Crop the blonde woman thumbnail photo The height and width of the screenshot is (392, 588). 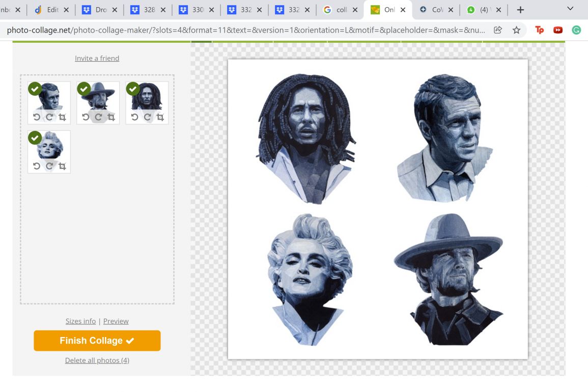[x=62, y=166]
